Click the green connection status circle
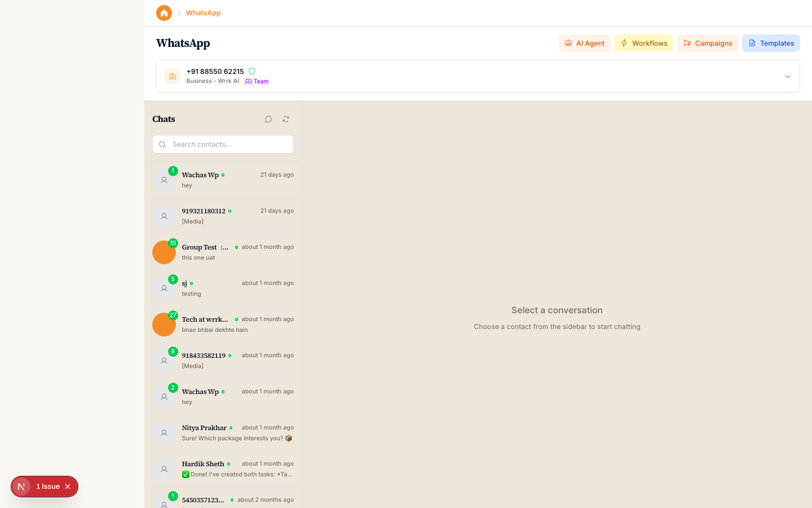This screenshot has height=508, width=812. tap(252, 71)
